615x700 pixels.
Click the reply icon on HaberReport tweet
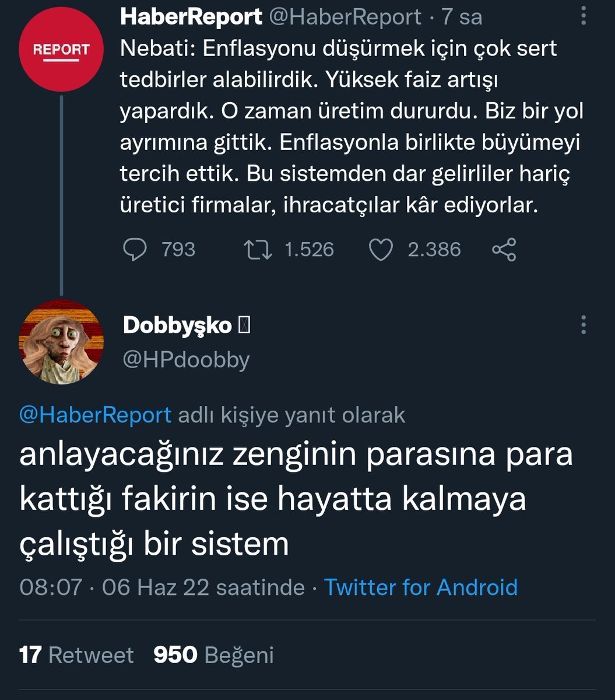(x=135, y=250)
